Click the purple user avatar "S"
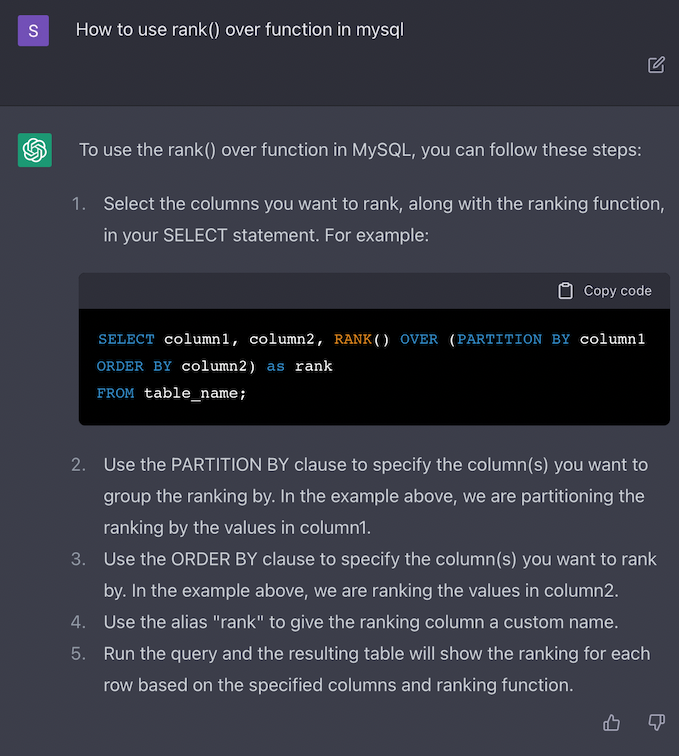The image size is (679, 756). [x=34, y=31]
